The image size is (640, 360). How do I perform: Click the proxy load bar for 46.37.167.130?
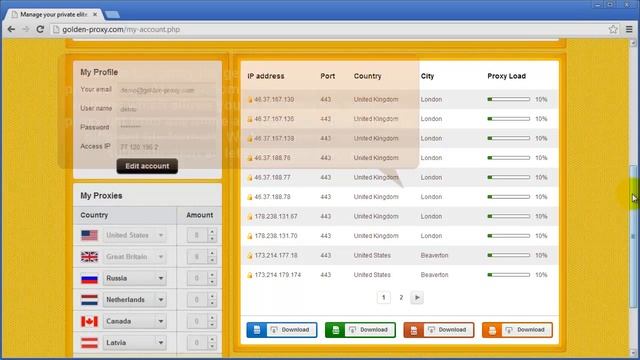(509, 100)
